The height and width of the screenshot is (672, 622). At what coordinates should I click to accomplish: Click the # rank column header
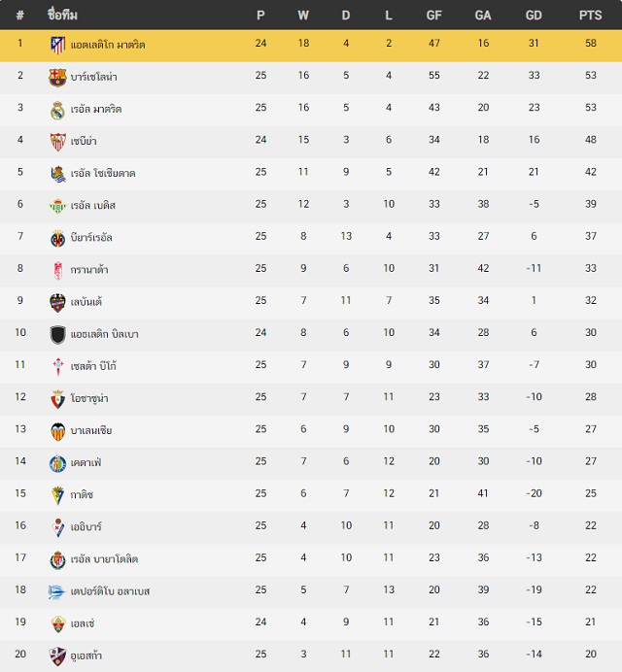coord(19,16)
